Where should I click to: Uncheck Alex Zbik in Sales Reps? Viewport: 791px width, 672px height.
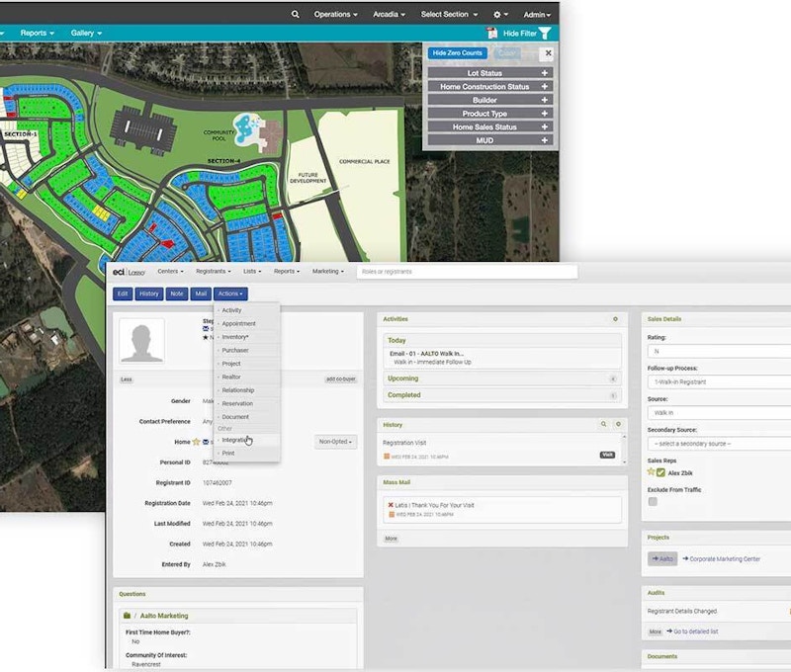click(660, 472)
